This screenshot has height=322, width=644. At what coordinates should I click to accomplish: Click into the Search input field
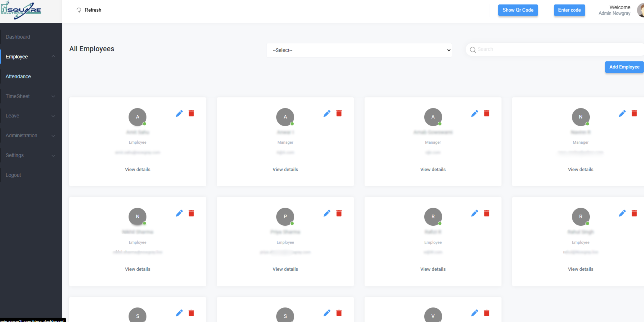553,49
